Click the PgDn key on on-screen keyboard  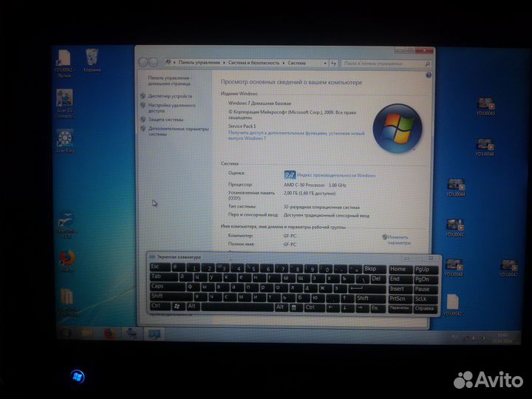tap(426, 279)
